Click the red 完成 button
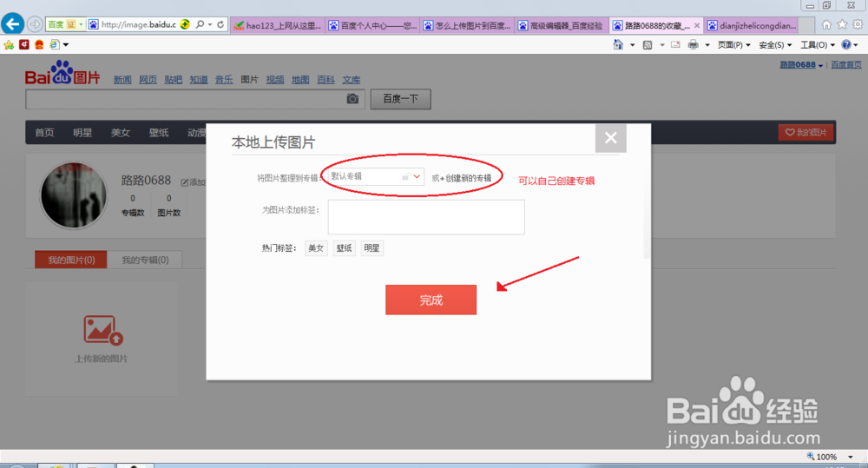The height and width of the screenshot is (468, 868). click(431, 300)
